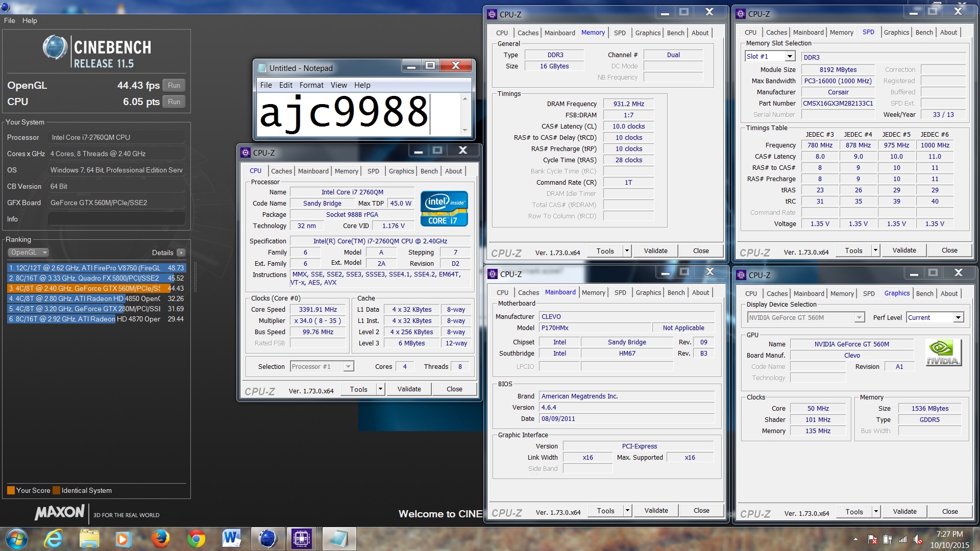Click the Notepad title bar icon

tap(262, 68)
